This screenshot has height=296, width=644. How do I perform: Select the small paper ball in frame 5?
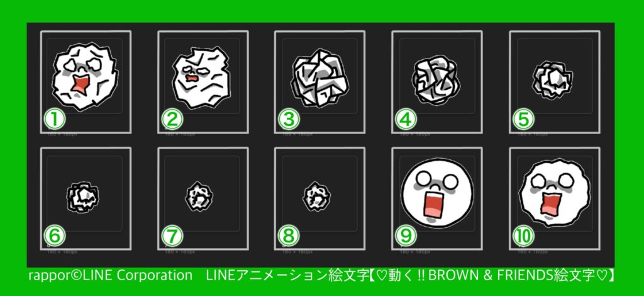pos(552,80)
